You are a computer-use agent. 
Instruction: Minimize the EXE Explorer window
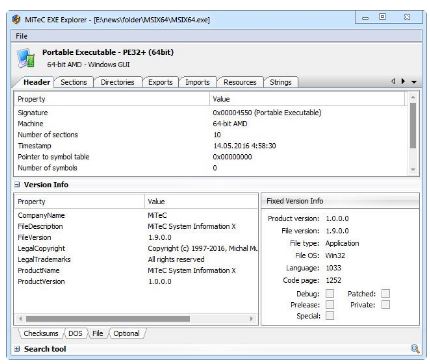coord(365,17)
